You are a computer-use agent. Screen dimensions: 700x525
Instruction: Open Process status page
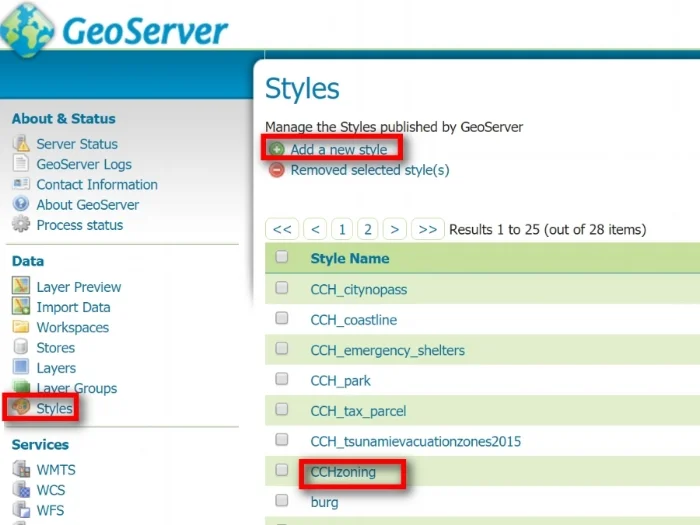(79, 225)
